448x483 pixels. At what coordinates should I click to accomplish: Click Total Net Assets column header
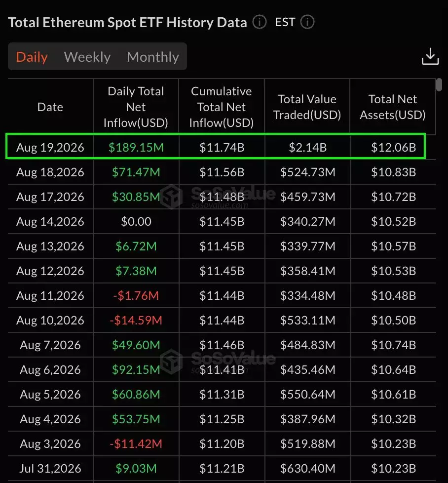(393, 107)
